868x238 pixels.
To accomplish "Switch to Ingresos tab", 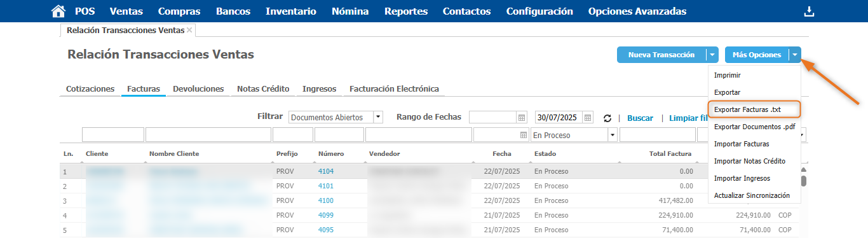I will [x=320, y=89].
